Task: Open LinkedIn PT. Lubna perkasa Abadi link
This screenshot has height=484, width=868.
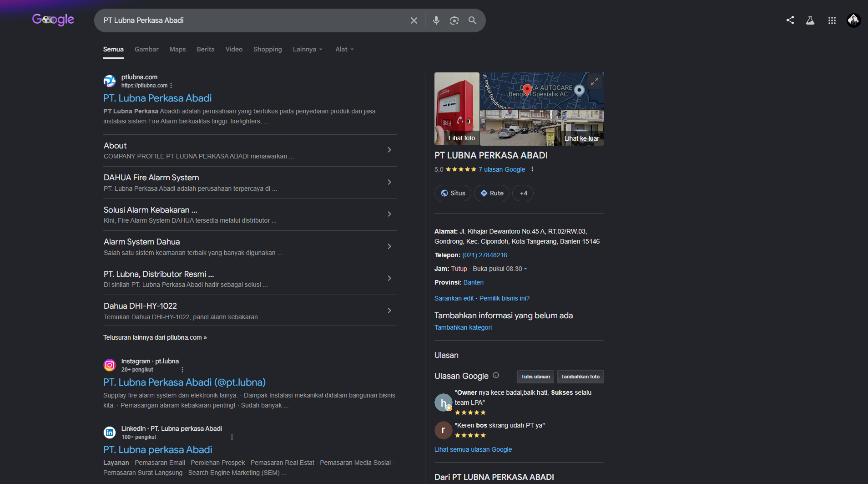Action: pos(158,450)
